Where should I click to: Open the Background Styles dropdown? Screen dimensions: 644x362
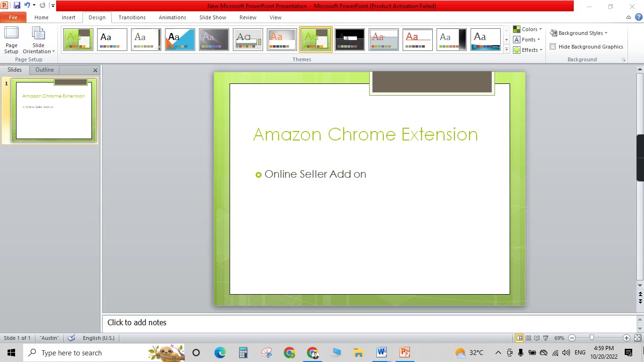point(578,33)
